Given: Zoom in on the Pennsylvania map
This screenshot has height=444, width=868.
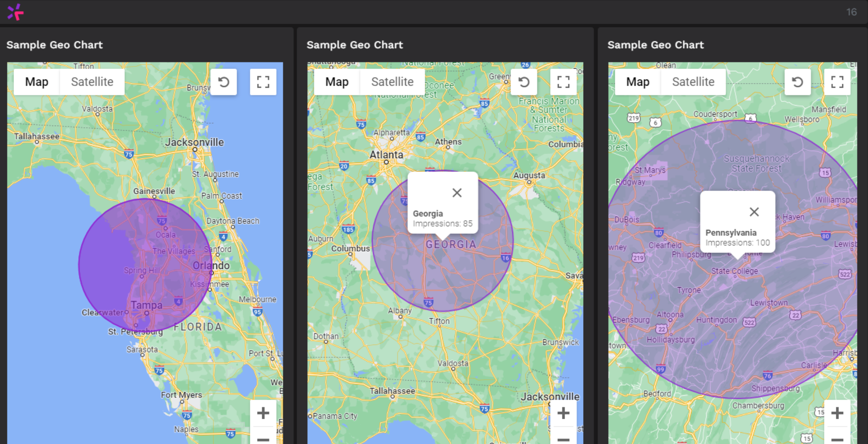Looking at the screenshot, I should [x=837, y=413].
